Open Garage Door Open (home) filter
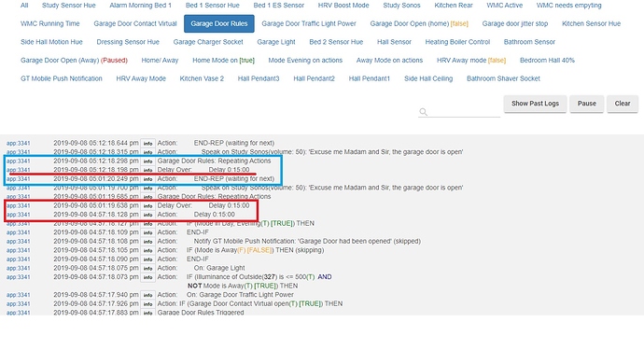 tap(419, 24)
